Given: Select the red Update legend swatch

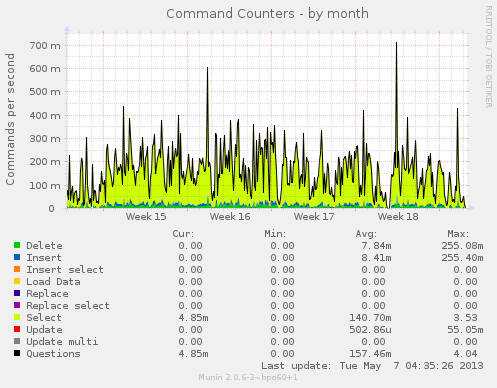Looking at the screenshot, I should (x=17, y=329).
